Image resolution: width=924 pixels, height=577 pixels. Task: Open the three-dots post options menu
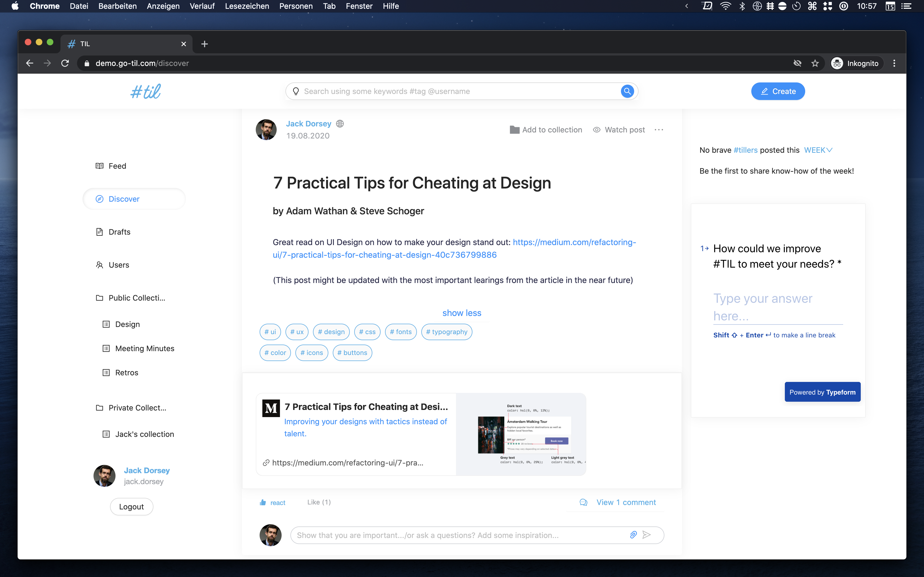pyautogui.click(x=659, y=130)
